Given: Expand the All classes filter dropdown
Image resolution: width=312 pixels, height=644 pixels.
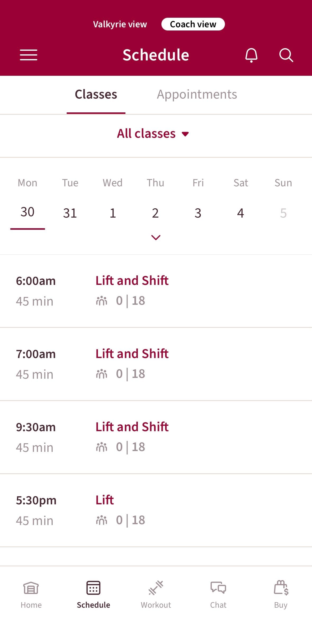Looking at the screenshot, I should 153,134.
